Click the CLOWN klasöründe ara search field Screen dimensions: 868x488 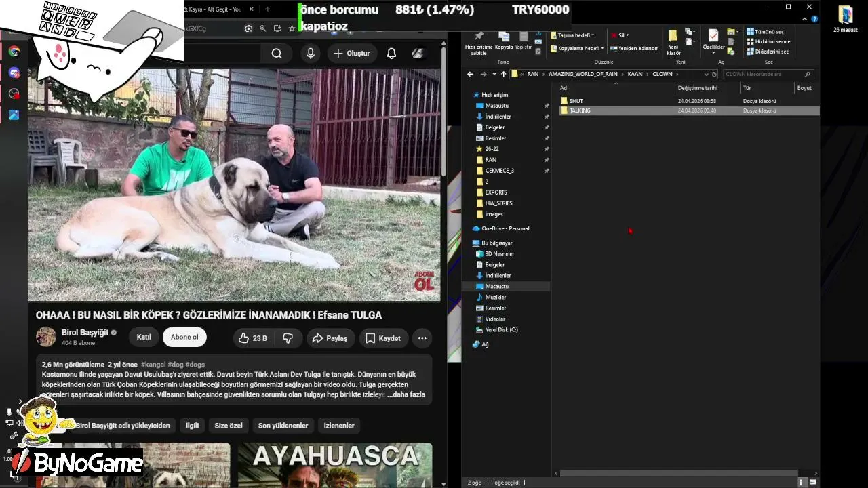[768, 74]
